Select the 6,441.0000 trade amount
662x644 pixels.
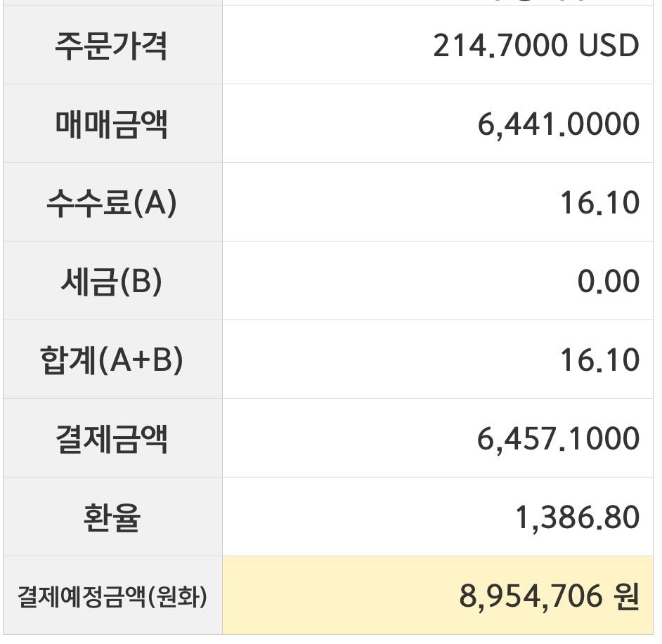558,125
